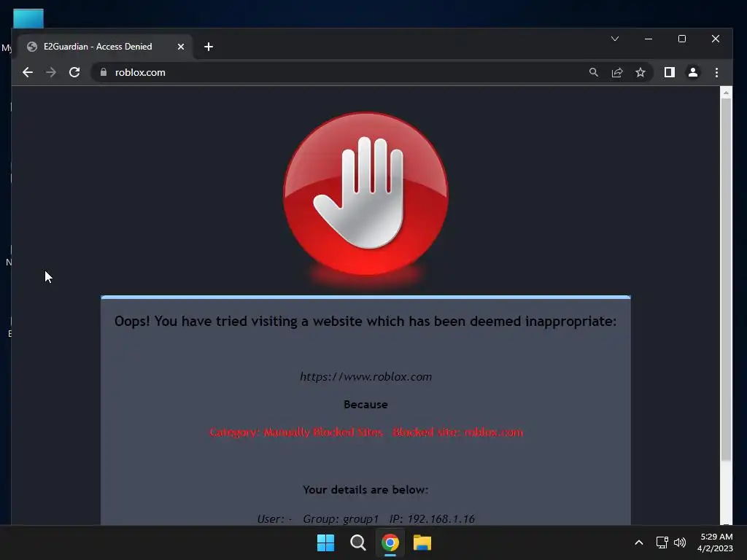This screenshot has height=560, width=747.
Task: Open the Chrome profile menu
Action: [693, 72]
